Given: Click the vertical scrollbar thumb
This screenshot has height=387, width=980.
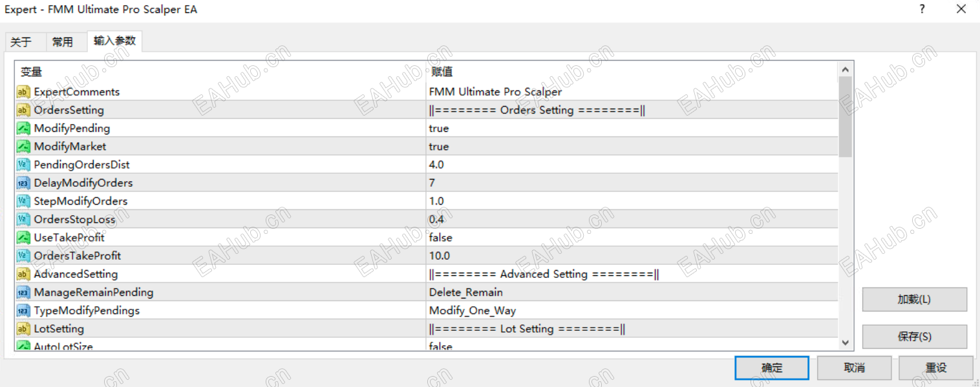Looking at the screenshot, I should pyautogui.click(x=845, y=117).
